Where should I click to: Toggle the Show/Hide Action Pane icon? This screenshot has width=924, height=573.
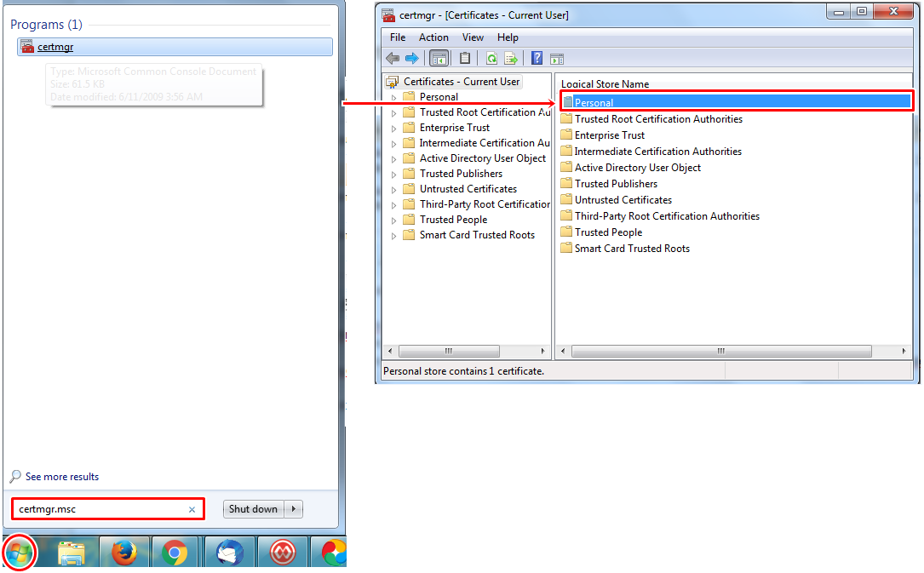click(557, 59)
